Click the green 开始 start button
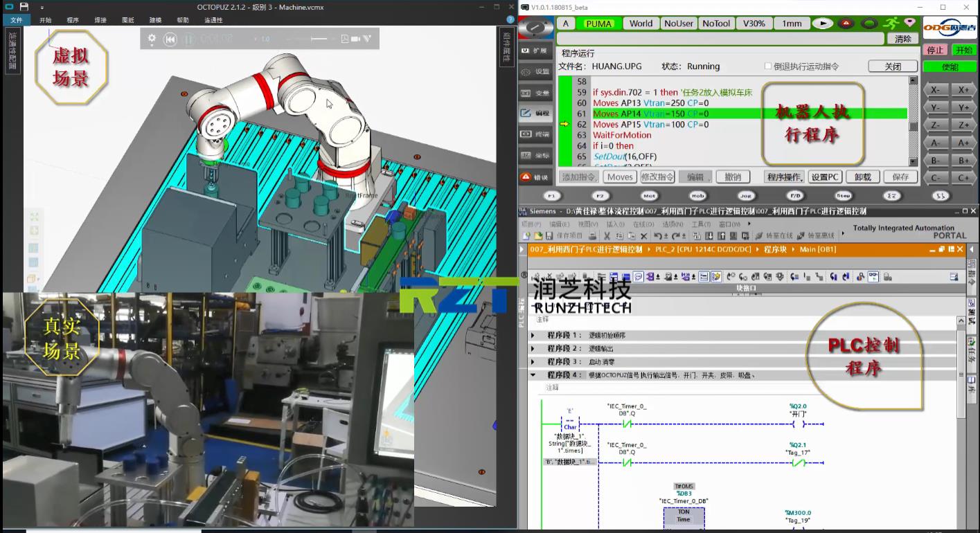Screen dimensions: 980x533 pyautogui.click(x=963, y=50)
